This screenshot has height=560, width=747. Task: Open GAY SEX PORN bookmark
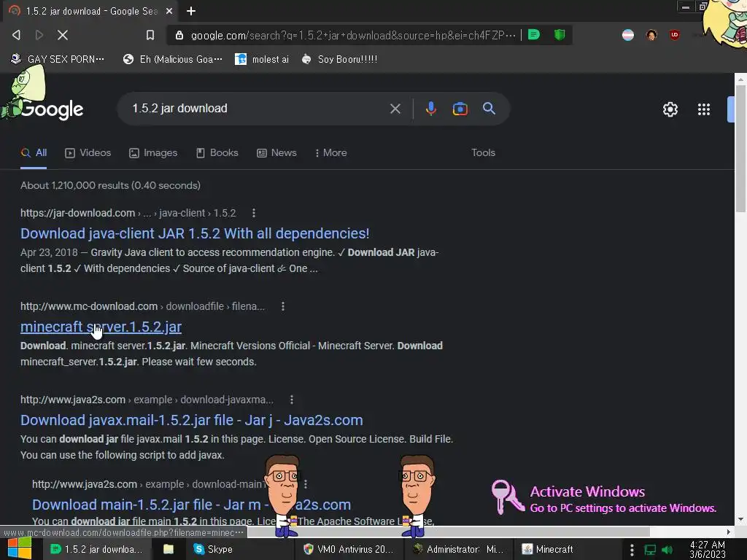point(58,59)
